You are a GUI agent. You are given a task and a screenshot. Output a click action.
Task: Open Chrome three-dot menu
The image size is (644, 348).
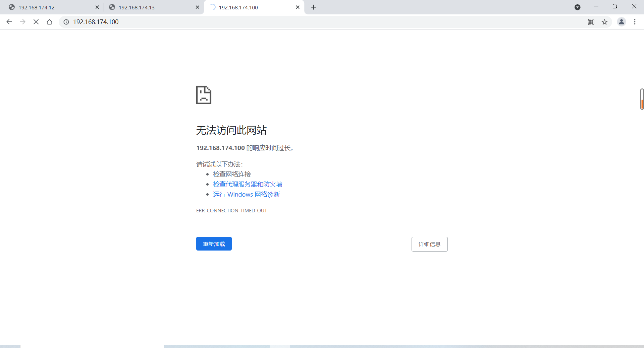[x=635, y=22]
